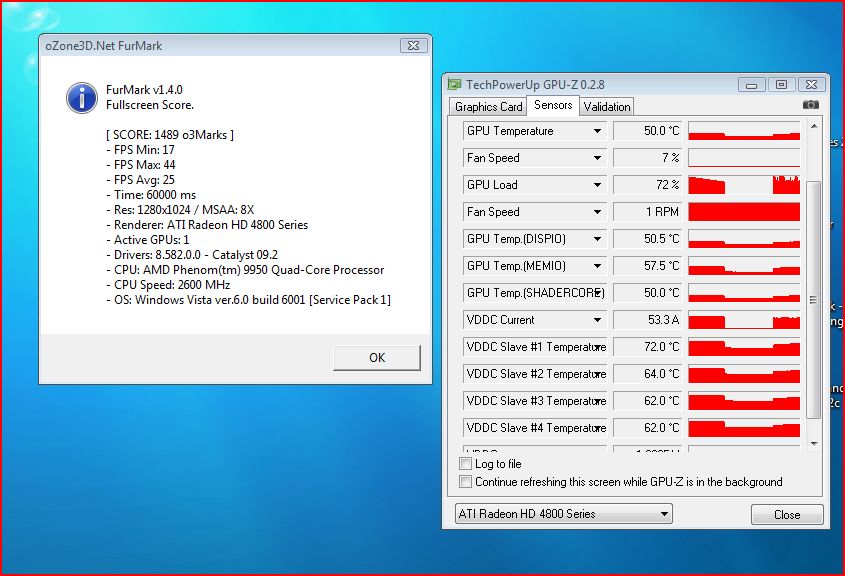Open the VDDC Slave #1 Temperature dropdown

pyautogui.click(x=597, y=346)
